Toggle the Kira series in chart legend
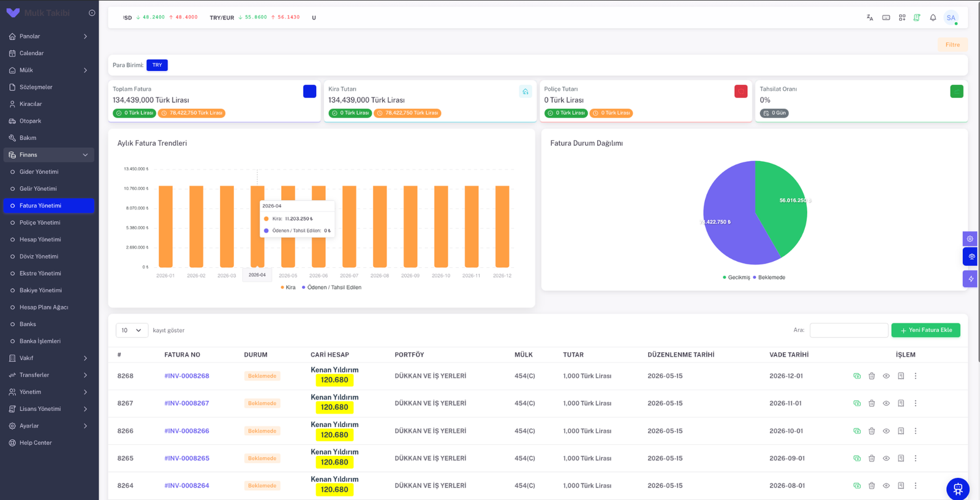This screenshot has height=500, width=980. 288,287
